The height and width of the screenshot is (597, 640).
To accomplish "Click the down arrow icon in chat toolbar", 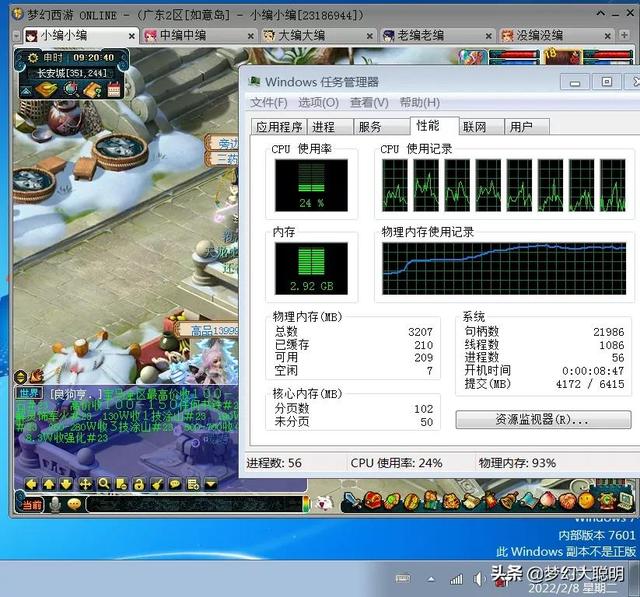I will [67, 484].
